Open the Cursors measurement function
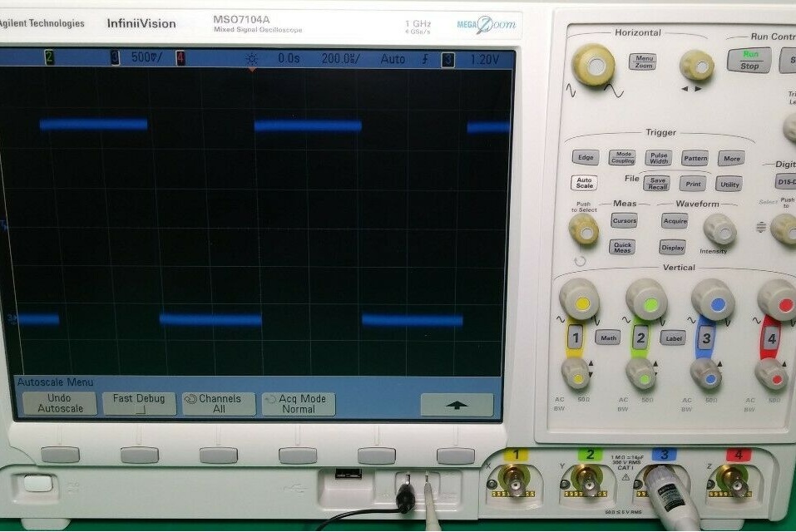 (x=624, y=220)
